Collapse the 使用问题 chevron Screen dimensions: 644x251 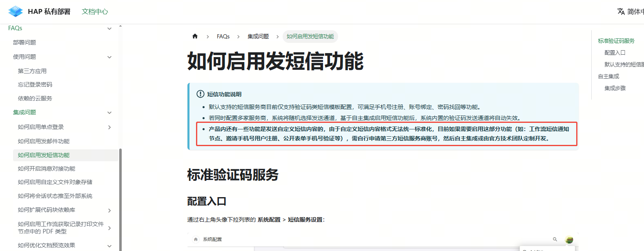tap(109, 57)
